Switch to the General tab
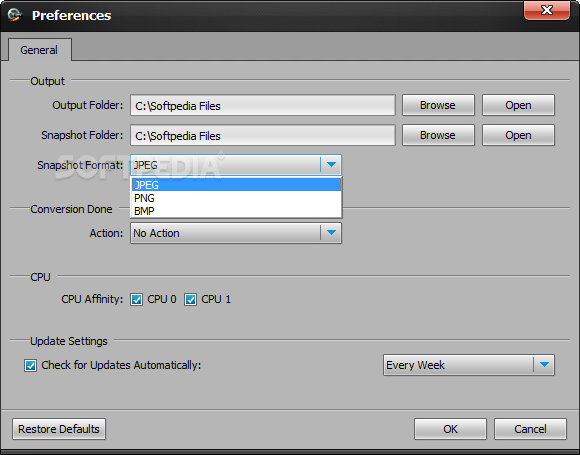The width and height of the screenshot is (580, 455). coord(39,50)
